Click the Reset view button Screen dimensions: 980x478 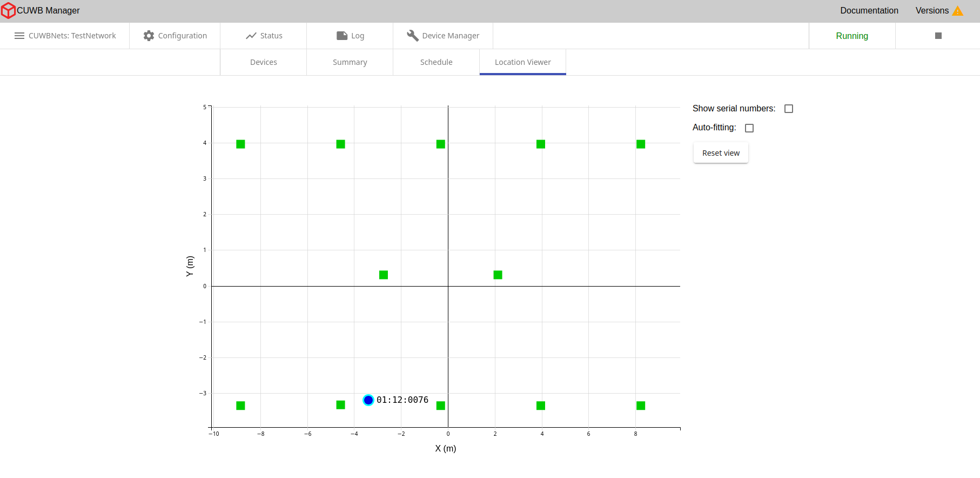tap(721, 153)
